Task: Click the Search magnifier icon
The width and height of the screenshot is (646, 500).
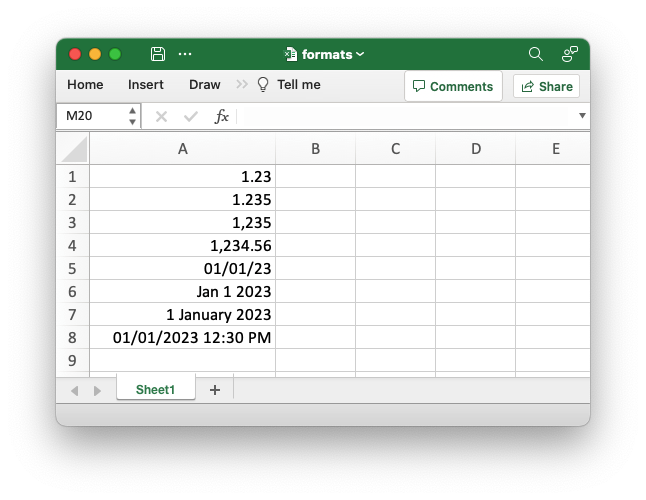Action: (536, 54)
